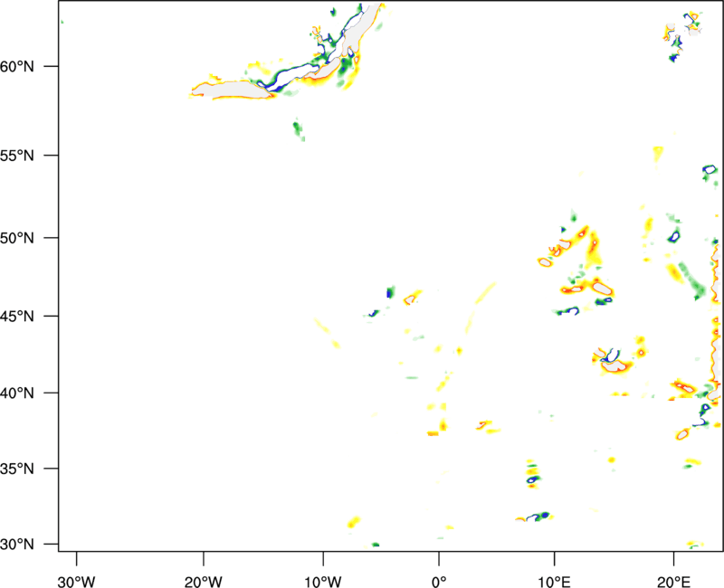The image size is (724, 588).
Task: Click the 45°N latitude label
Action: 17,316
